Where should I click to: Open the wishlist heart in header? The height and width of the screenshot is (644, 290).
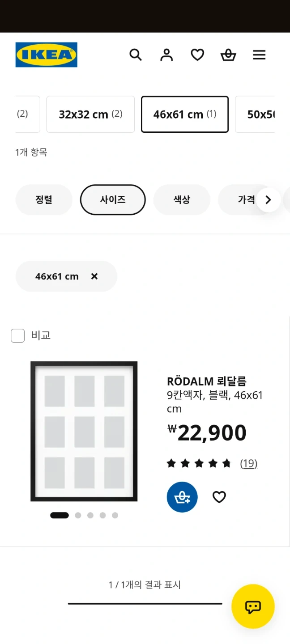click(197, 55)
